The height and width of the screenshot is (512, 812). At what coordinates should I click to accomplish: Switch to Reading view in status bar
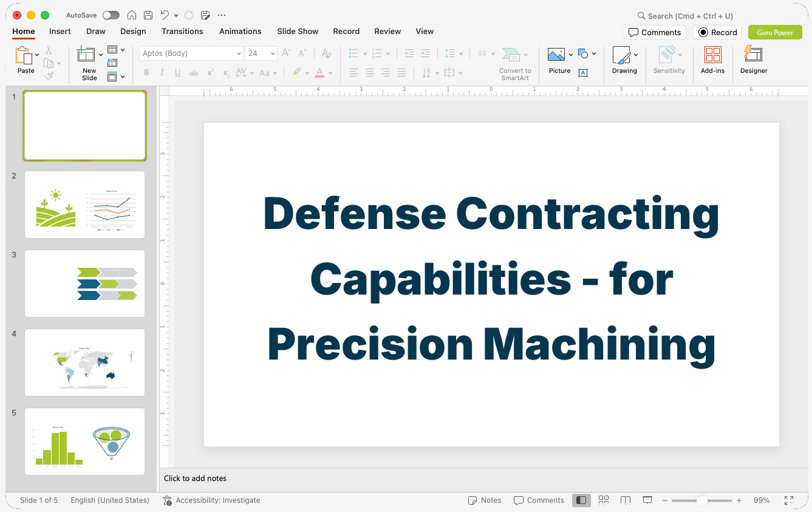pyautogui.click(x=626, y=500)
